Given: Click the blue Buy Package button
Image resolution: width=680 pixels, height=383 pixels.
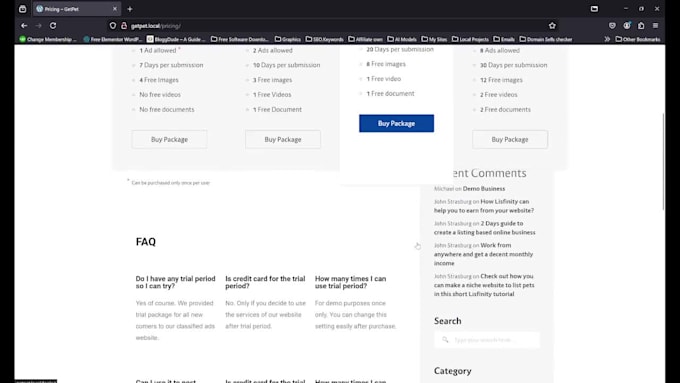Looking at the screenshot, I should coord(396,123).
